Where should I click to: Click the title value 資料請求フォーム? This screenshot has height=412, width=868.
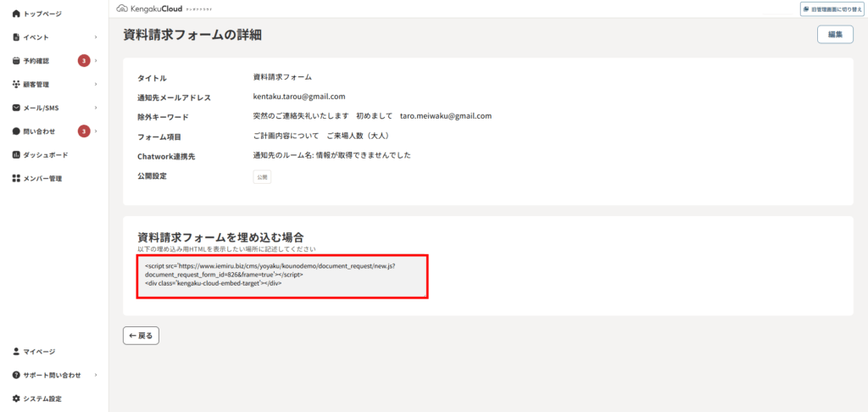click(x=282, y=77)
